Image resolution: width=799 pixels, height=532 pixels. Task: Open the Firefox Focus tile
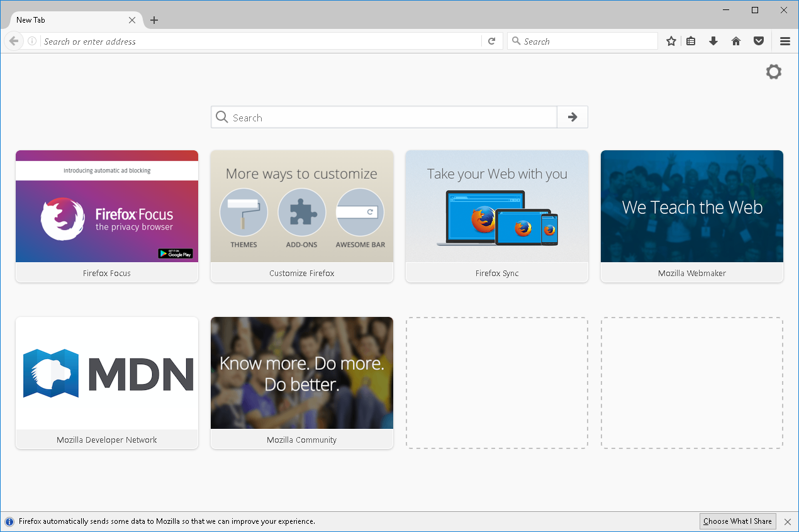pyautogui.click(x=107, y=216)
